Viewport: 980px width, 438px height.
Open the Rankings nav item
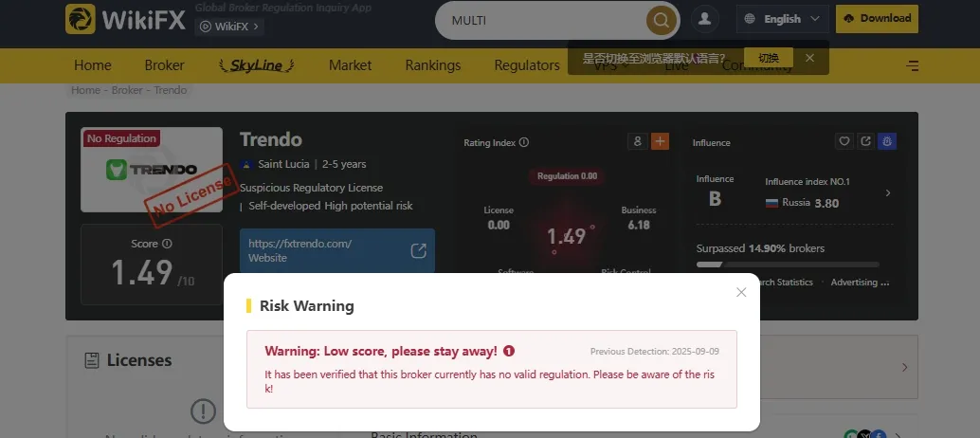(432, 65)
